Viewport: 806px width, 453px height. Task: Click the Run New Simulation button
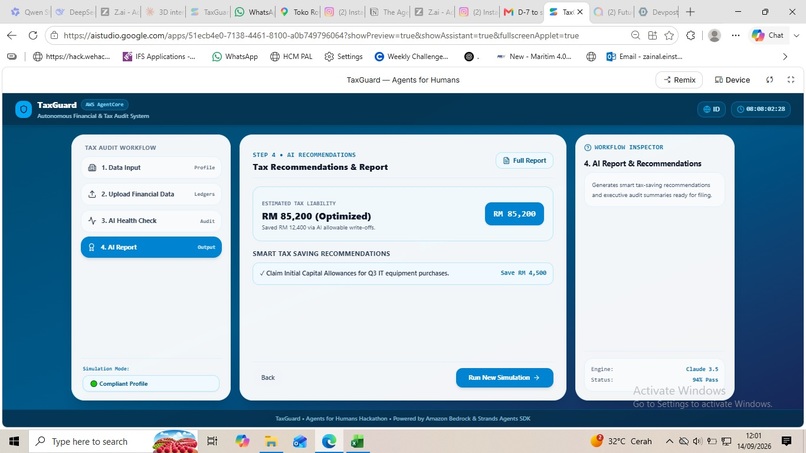(504, 377)
